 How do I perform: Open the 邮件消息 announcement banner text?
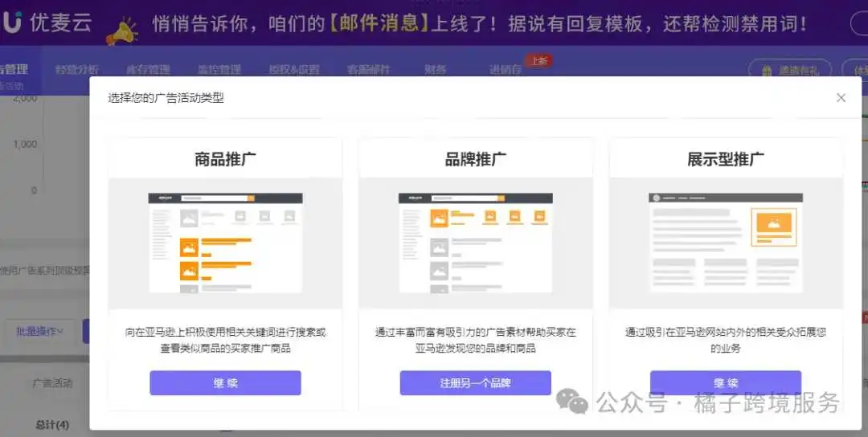click(479, 23)
